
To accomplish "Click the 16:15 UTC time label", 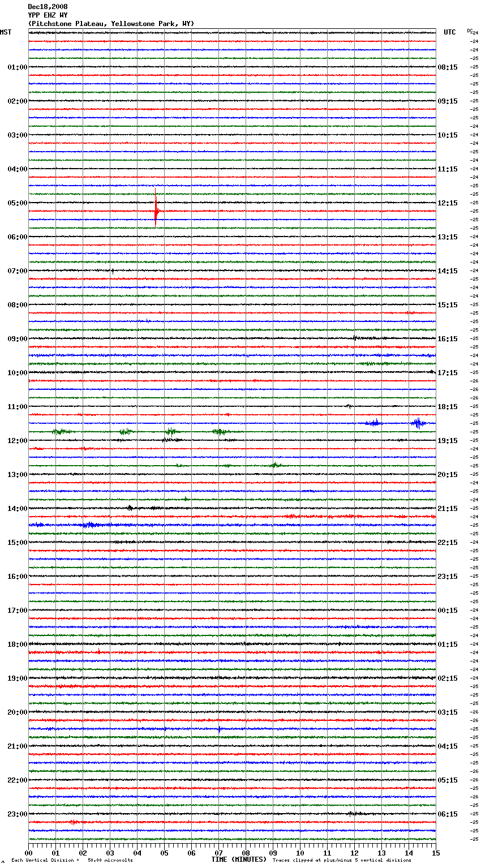I will pos(448,339).
